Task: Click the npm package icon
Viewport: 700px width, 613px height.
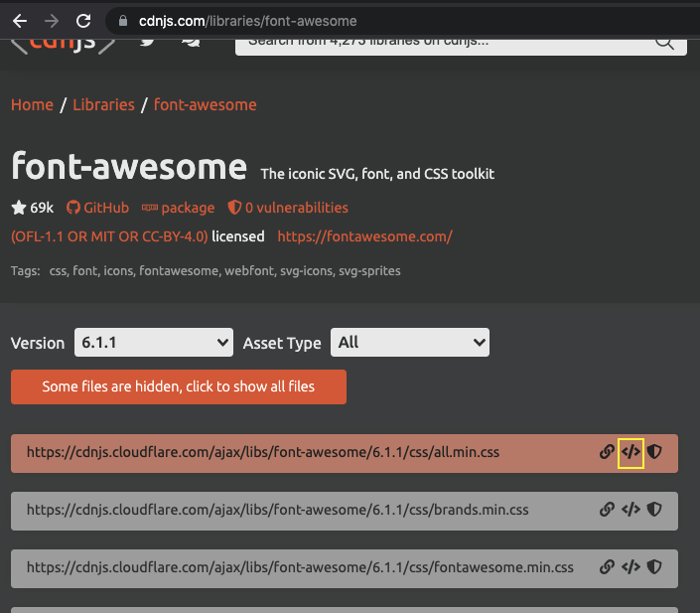Action: [x=150, y=208]
